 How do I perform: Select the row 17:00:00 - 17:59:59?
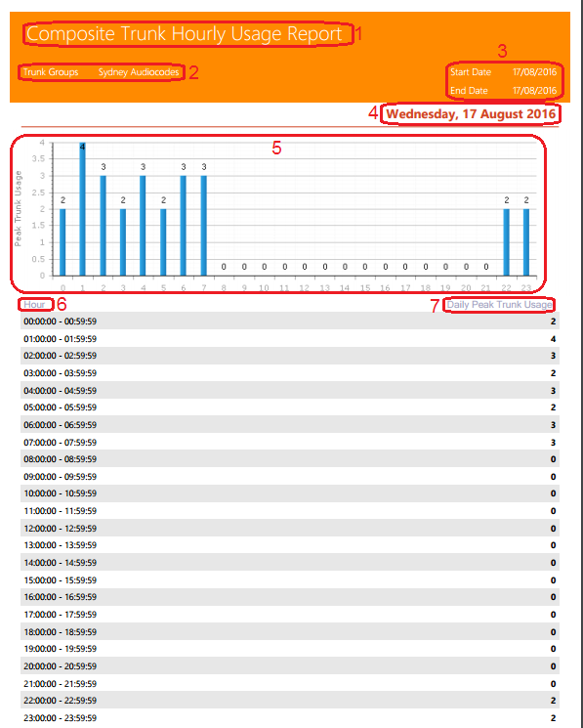point(290,615)
